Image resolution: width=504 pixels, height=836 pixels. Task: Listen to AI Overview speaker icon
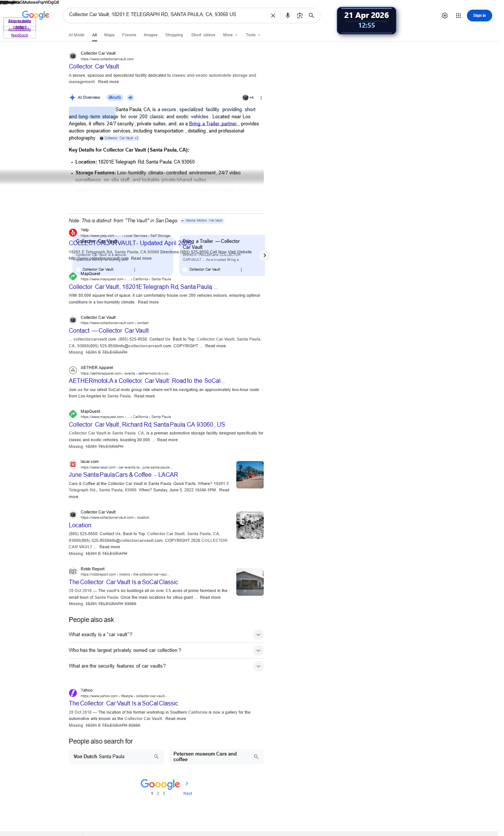(130, 98)
